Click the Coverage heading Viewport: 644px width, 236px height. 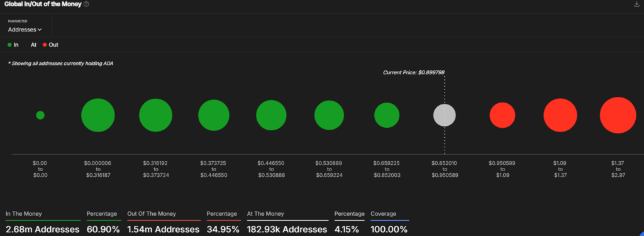tap(384, 214)
